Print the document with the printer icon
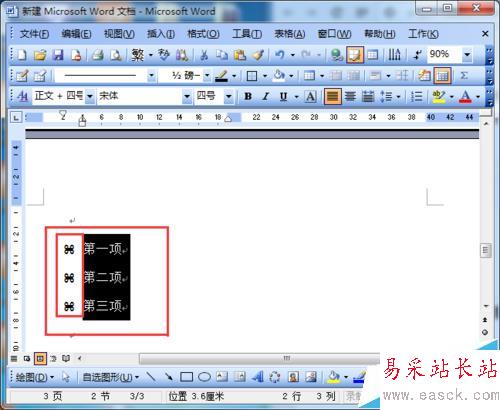The height and width of the screenshot is (410, 500). (x=97, y=55)
